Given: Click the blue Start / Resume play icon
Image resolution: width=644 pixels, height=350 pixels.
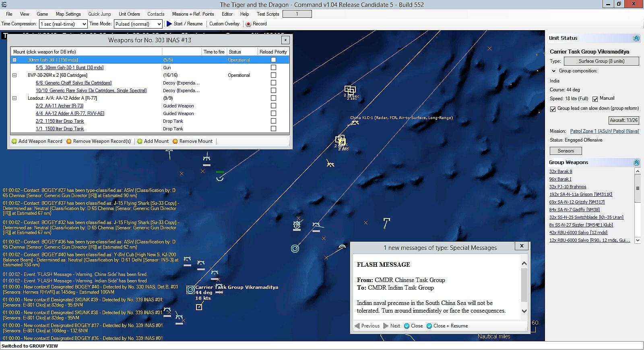Looking at the screenshot, I should 169,24.
